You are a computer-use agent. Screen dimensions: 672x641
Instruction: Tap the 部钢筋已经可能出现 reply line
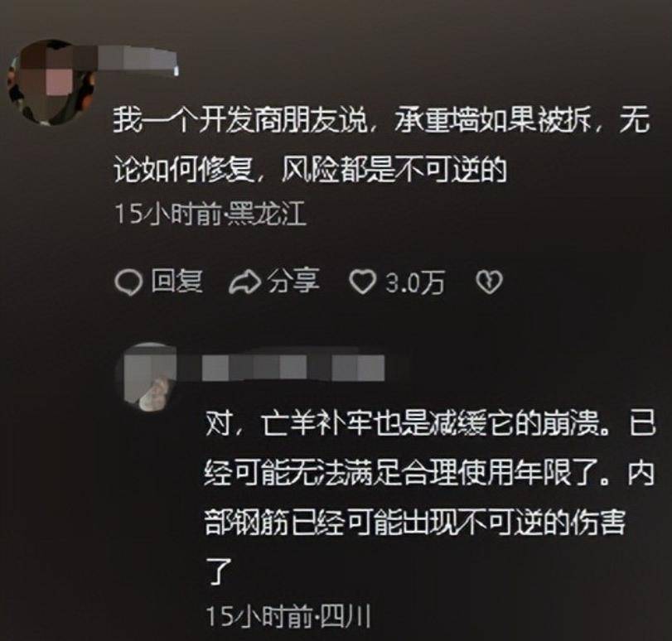point(415,523)
